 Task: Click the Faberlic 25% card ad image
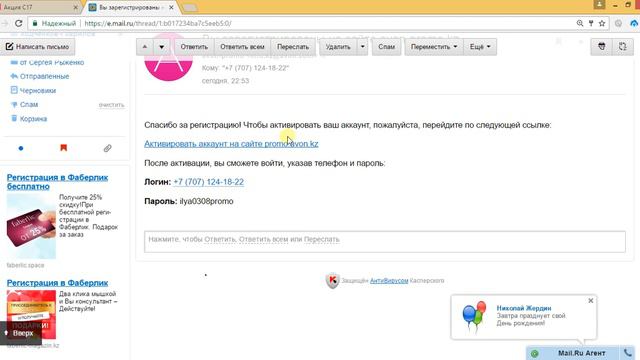tap(31, 226)
